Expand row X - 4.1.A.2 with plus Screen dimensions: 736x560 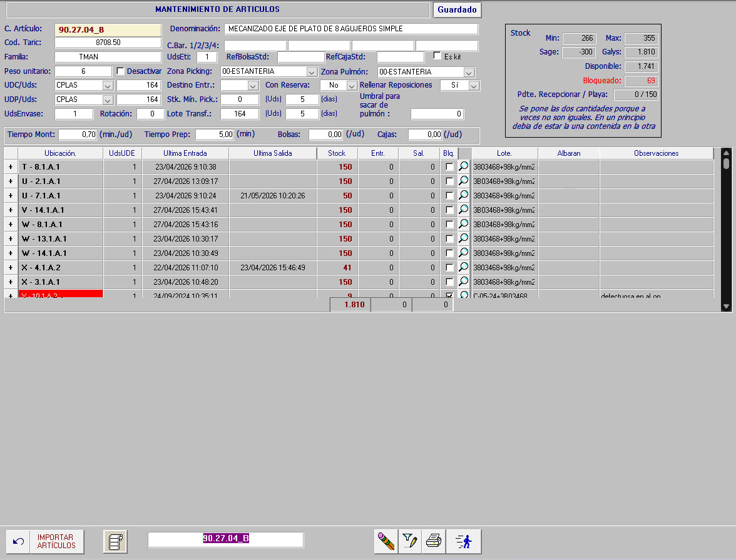[11, 268]
